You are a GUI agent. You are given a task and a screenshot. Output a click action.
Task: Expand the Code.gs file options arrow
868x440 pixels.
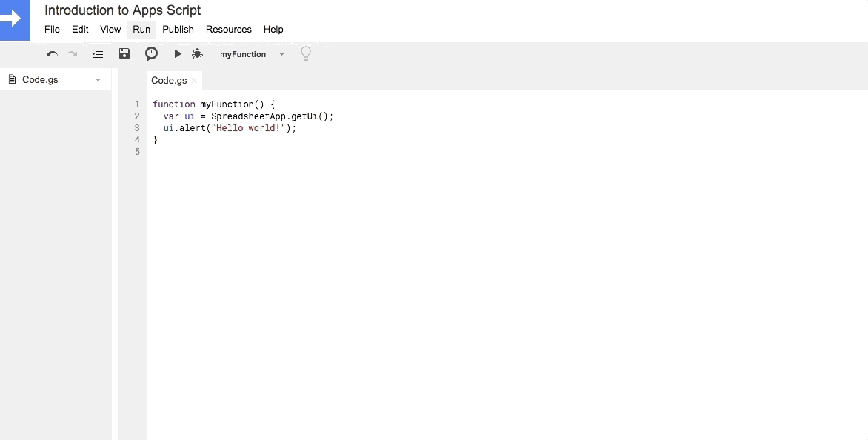point(98,80)
